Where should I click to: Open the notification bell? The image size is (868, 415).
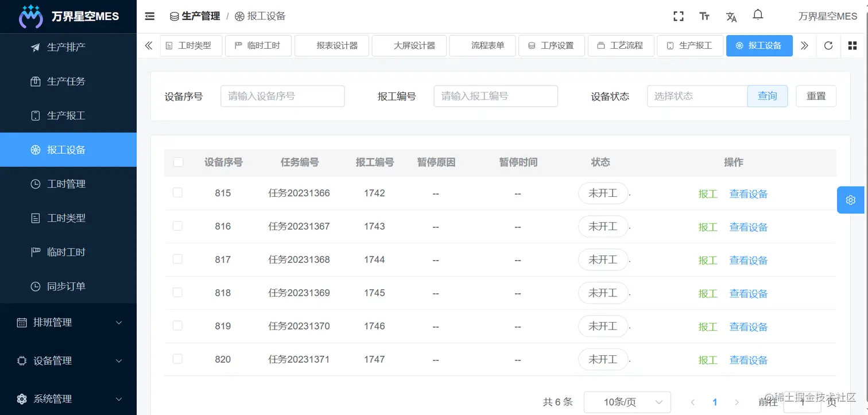tap(758, 14)
